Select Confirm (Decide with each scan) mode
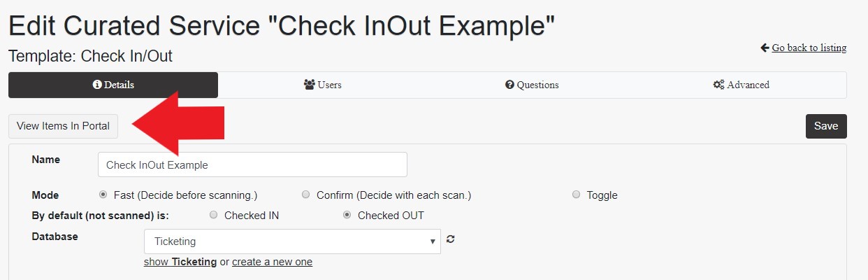The height and width of the screenshot is (280, 868). point(305,195)
